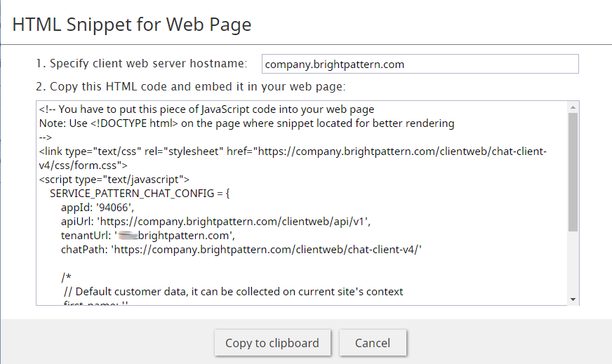Cancel the HTML snippet dialog
The width and height of the screenshot is (612, 364).
pyautogui.click(x=373, y=343)
